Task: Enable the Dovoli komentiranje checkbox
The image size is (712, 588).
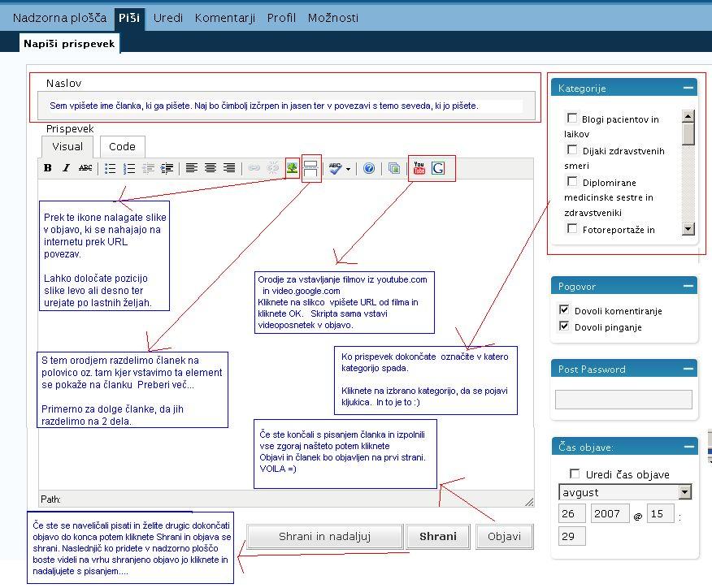Action: (x=565, y=310)
